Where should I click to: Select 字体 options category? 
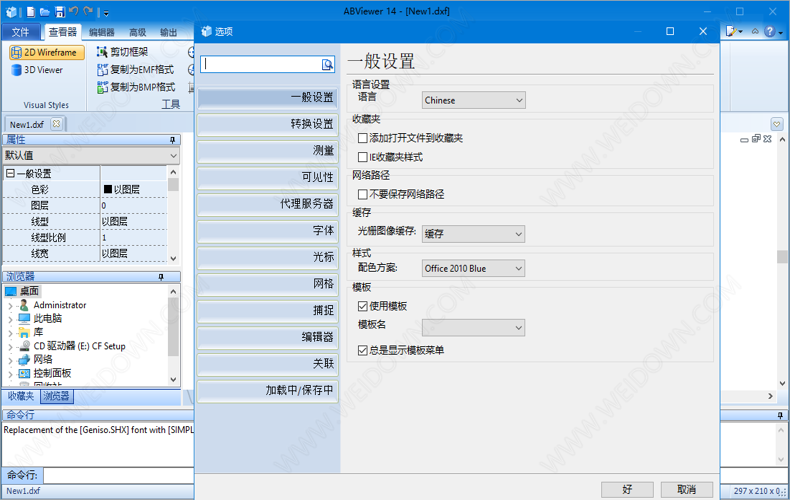click(268, 231)
